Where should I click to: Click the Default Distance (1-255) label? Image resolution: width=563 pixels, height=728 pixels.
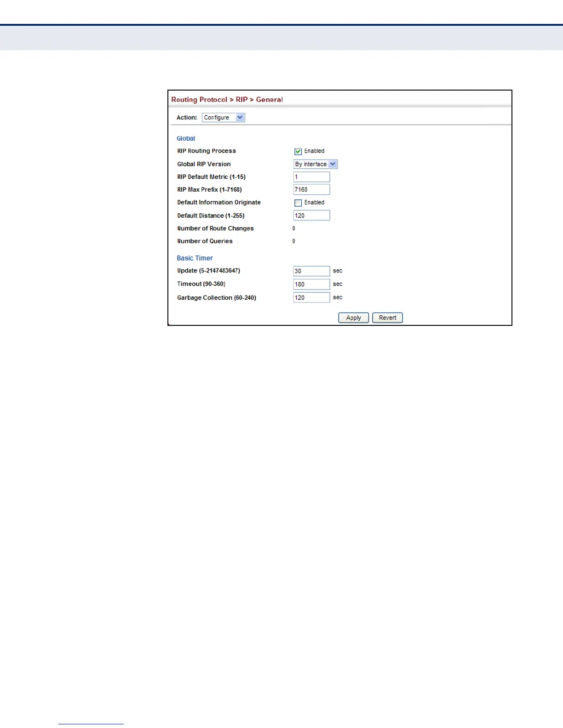click(211, 216)
